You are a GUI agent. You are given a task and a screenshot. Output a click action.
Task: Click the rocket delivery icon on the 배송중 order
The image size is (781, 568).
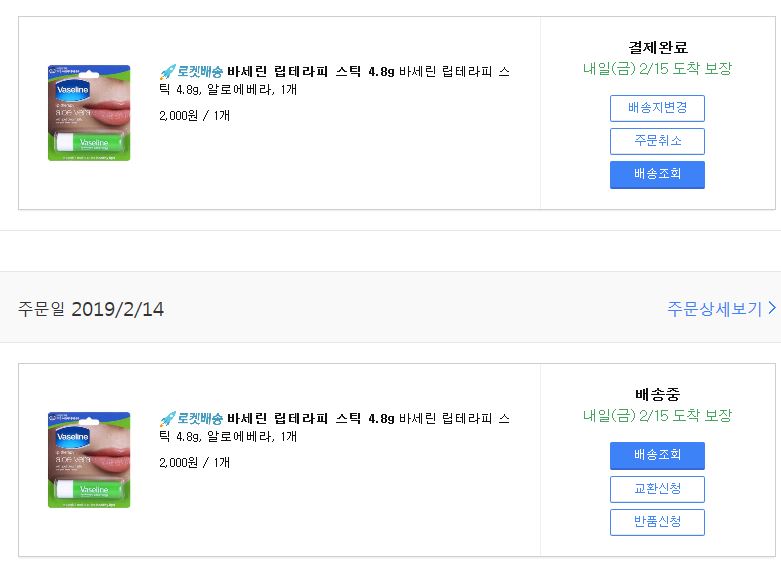click(x=167, y=418)
